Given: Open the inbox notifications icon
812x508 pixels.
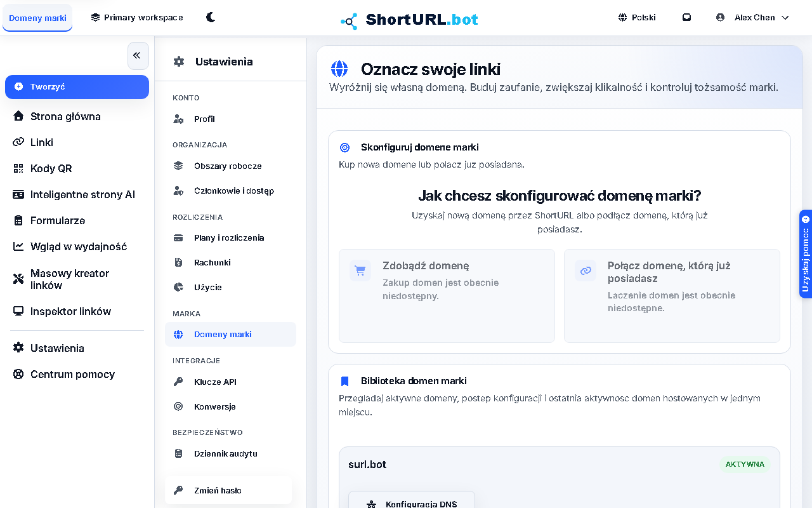Looking at the screenshot, I should (686, 18).
